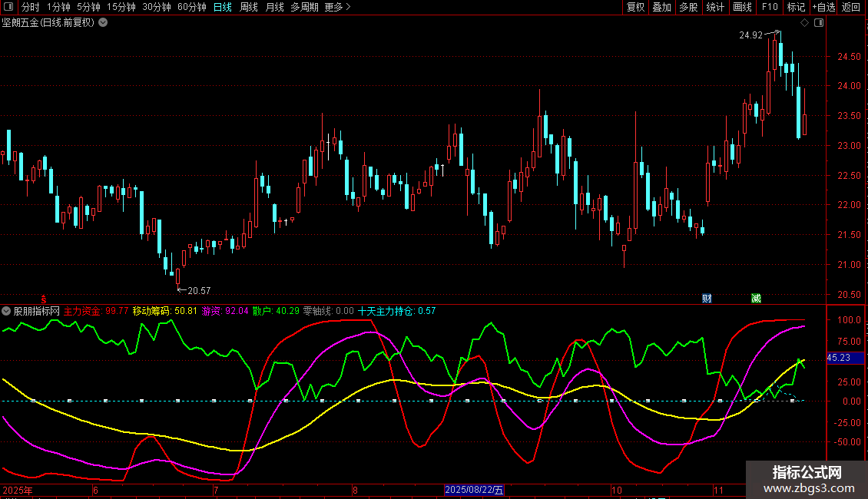Open 画线 drawing tools
Screen dimensions: 868x499
[x=742, y=7]
